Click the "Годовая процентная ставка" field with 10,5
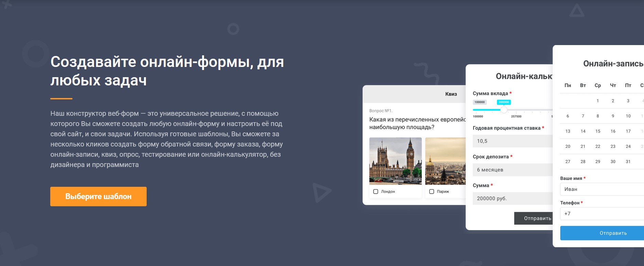This screenshot has height=266, width=644. point(512,141)
